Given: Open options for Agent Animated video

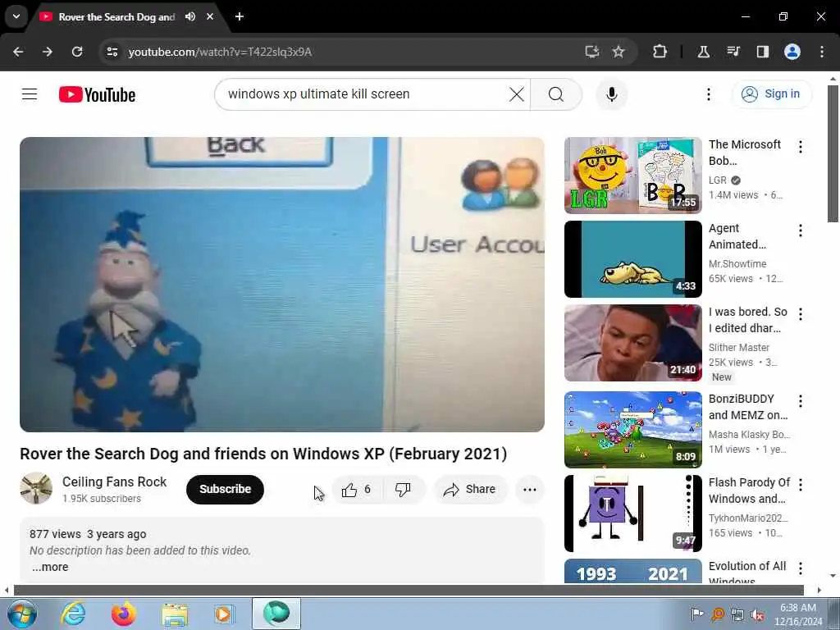Looking at the screenshot, I should coord(801,231).
